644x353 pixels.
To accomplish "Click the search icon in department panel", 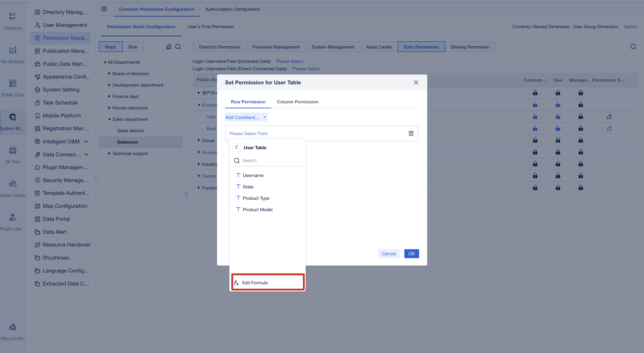I will click(178, 47).
